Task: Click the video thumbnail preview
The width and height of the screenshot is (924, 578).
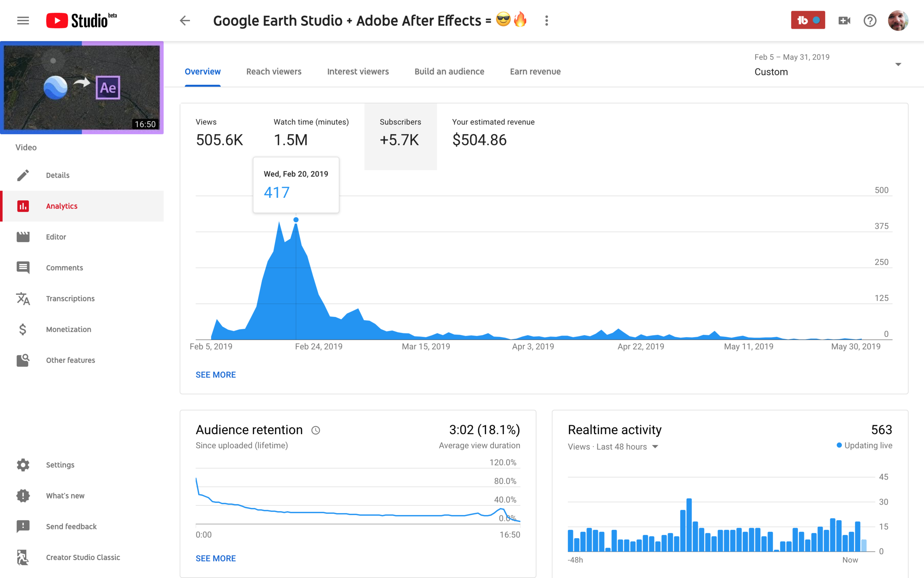Action: tap(82, 88)
